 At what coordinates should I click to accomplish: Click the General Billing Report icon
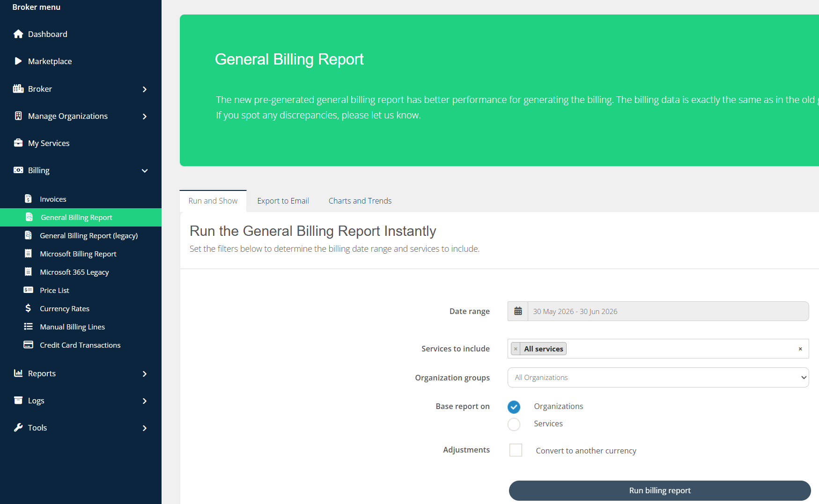tap(29, 217)
